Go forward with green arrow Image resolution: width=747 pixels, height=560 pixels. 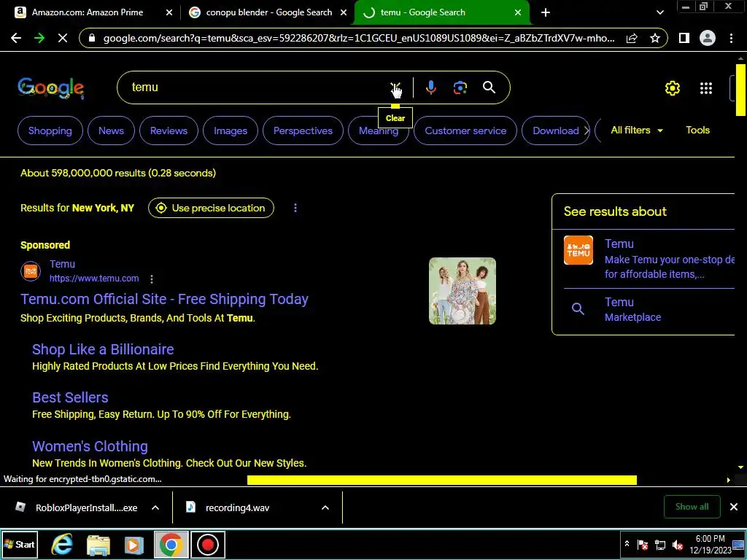click(x=39, y=38)
